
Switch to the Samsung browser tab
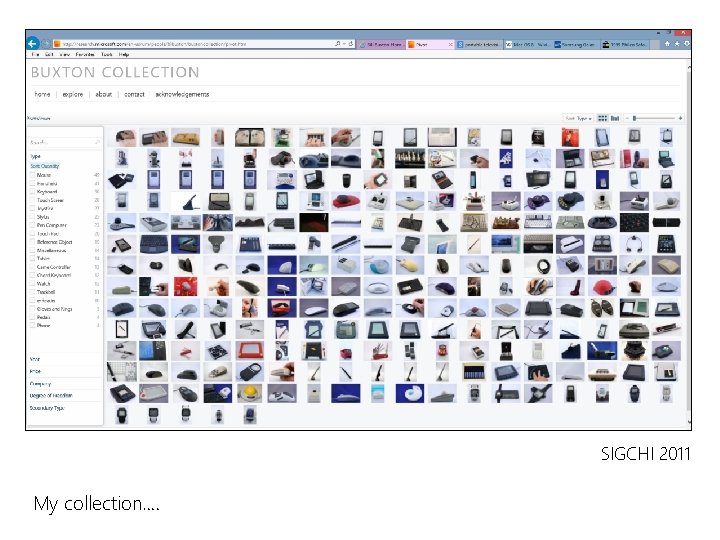pyautogui.click(x=575, y=45)
